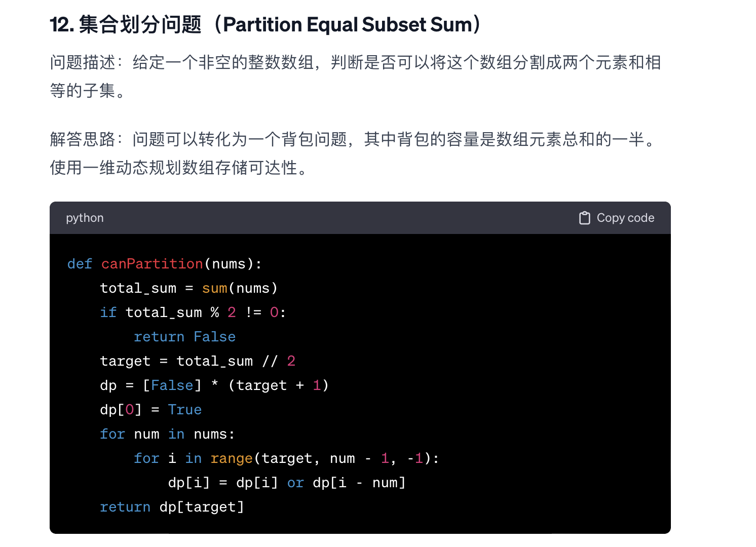The width and height of the screenshot is (756, 547).
Task: Click the text "使用一维动态规划数组存储可达性"
Action: tap(173, 167)
